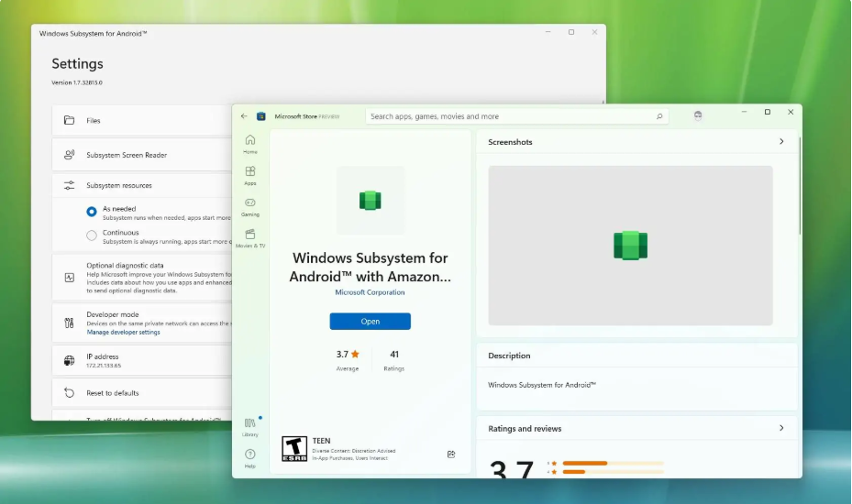Expand the Ratings and reviews chevron
This screenshot has width=852, height=504.
[x=781, y=428]
